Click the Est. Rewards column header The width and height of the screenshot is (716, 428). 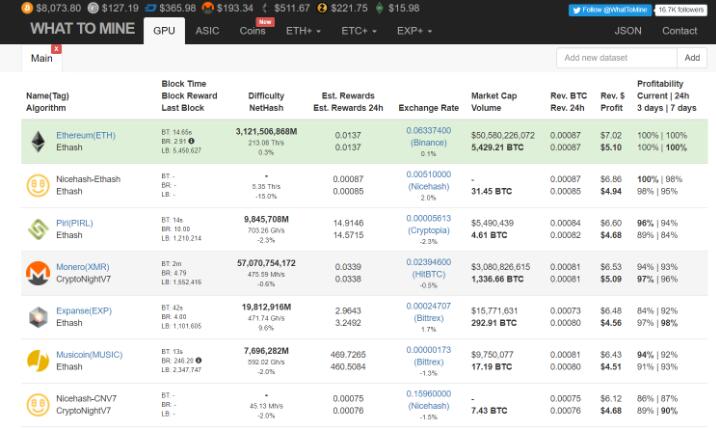348,102
